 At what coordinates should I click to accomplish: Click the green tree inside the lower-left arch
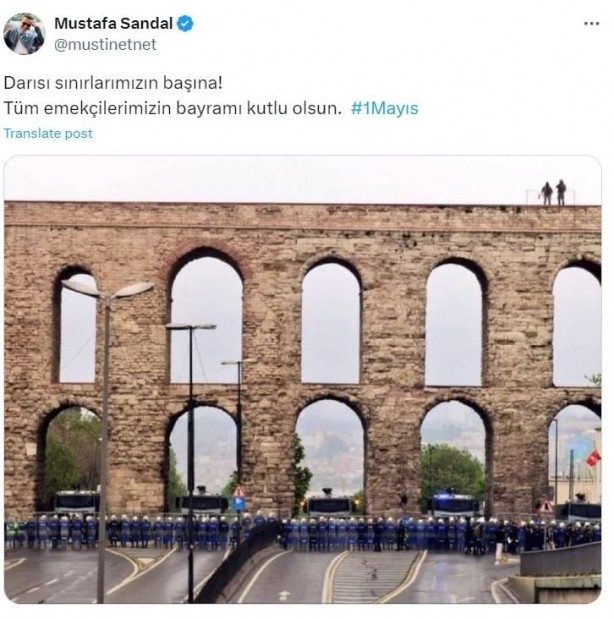(x=72, y=456)
